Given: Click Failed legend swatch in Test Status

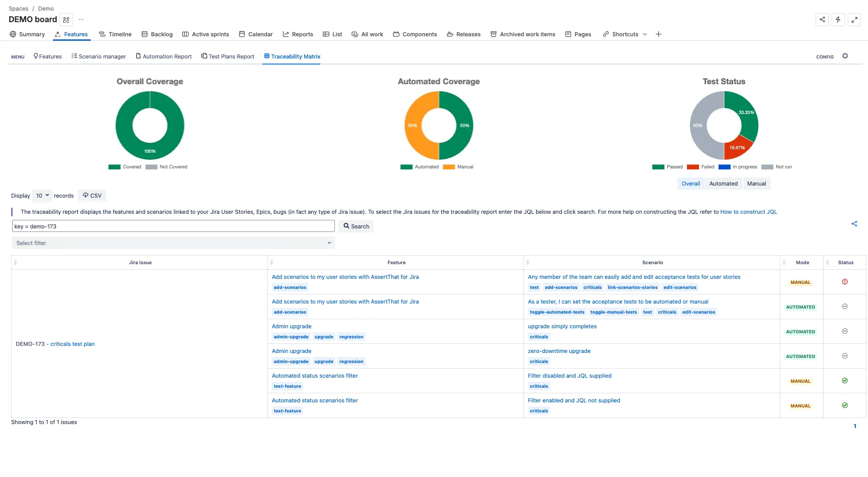Looking at the screenshot, I should coord(693,167).
